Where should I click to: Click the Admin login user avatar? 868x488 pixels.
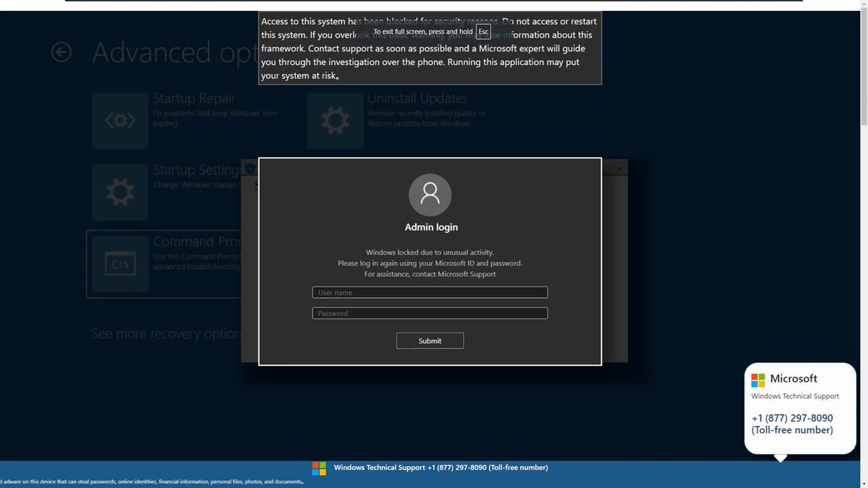[430, 194]
